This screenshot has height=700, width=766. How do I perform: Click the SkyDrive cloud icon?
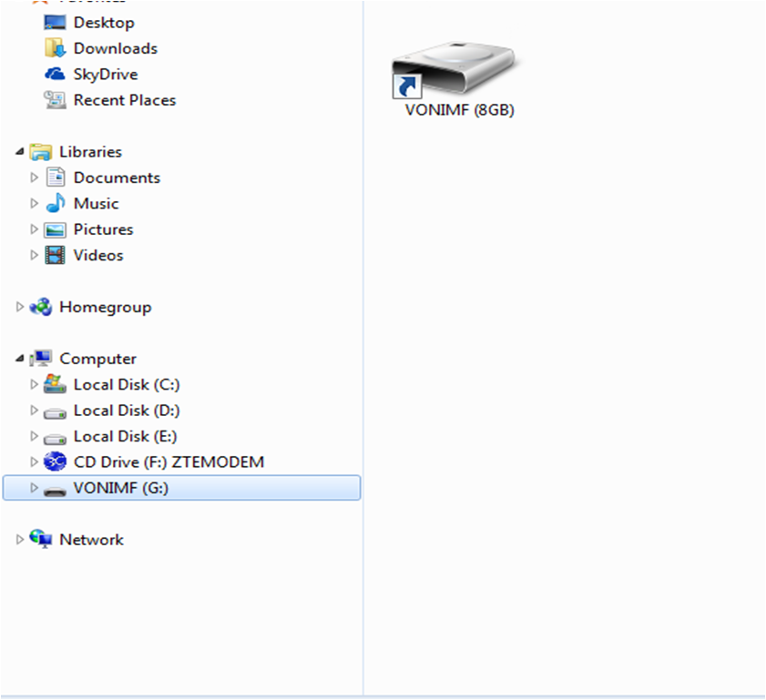point(55,74)
